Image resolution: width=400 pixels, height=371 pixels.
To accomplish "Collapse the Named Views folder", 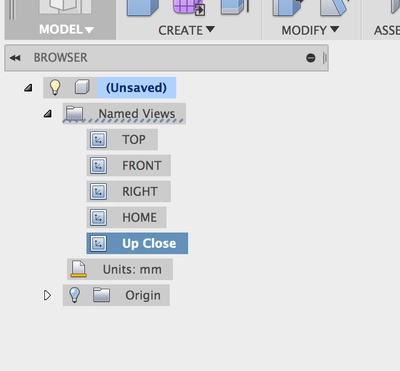I will pos(48,114).
